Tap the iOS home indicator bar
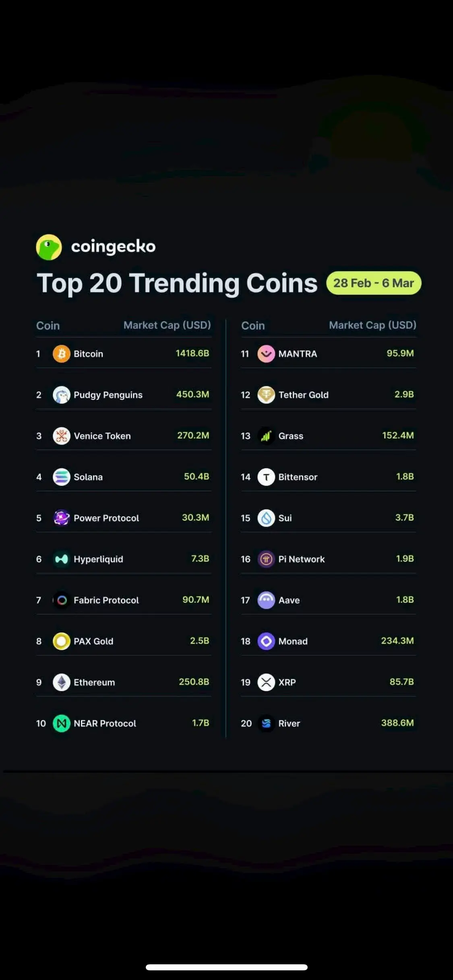This screenshot has height=980, width=453. [227, 967]
